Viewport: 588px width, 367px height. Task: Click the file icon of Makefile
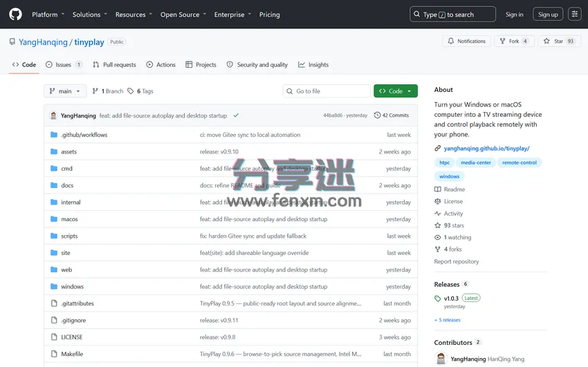coord(54,353)
